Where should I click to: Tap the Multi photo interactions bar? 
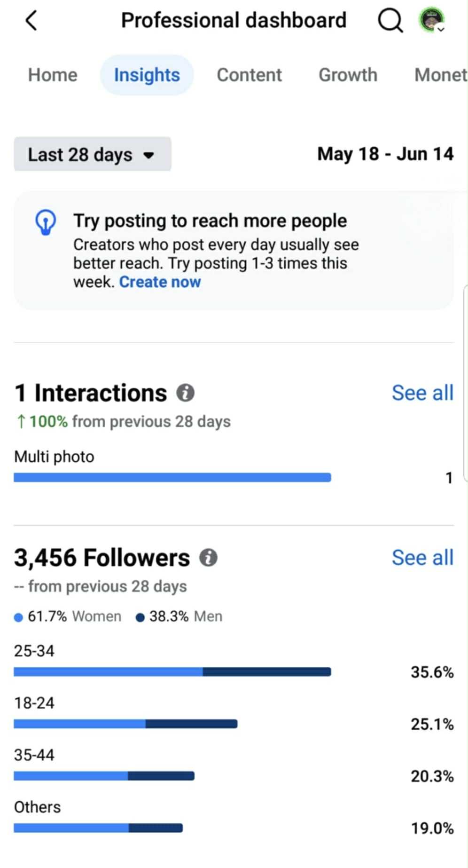coord(172,478)
